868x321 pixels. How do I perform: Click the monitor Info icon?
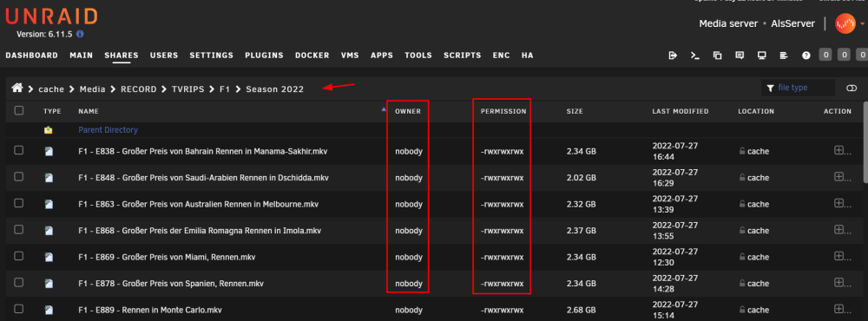click(x=762, y=56)
